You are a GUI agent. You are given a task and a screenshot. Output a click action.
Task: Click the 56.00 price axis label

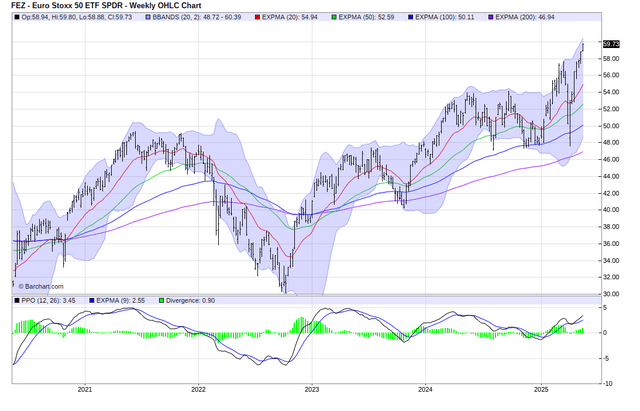click(x=611, y=75)
